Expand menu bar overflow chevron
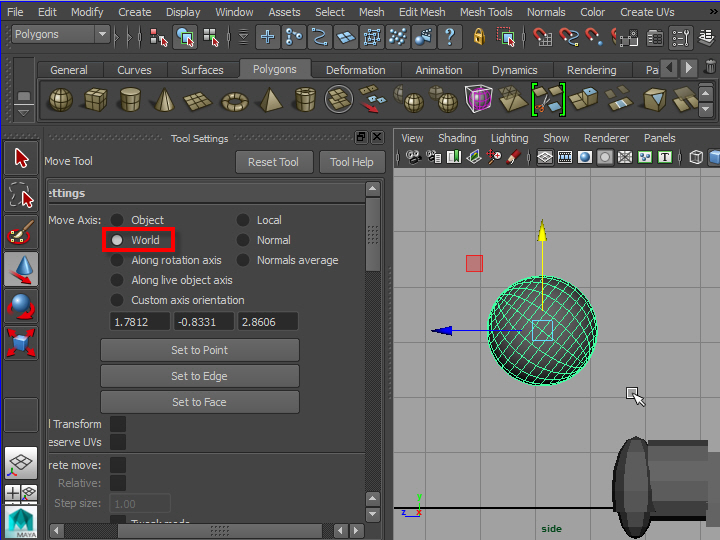 tap(714, 12)
